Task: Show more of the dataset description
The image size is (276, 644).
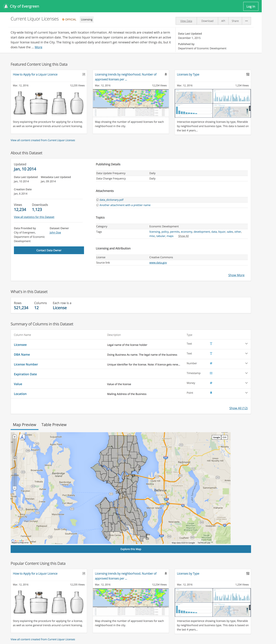Action: click(x=38, y=47)
